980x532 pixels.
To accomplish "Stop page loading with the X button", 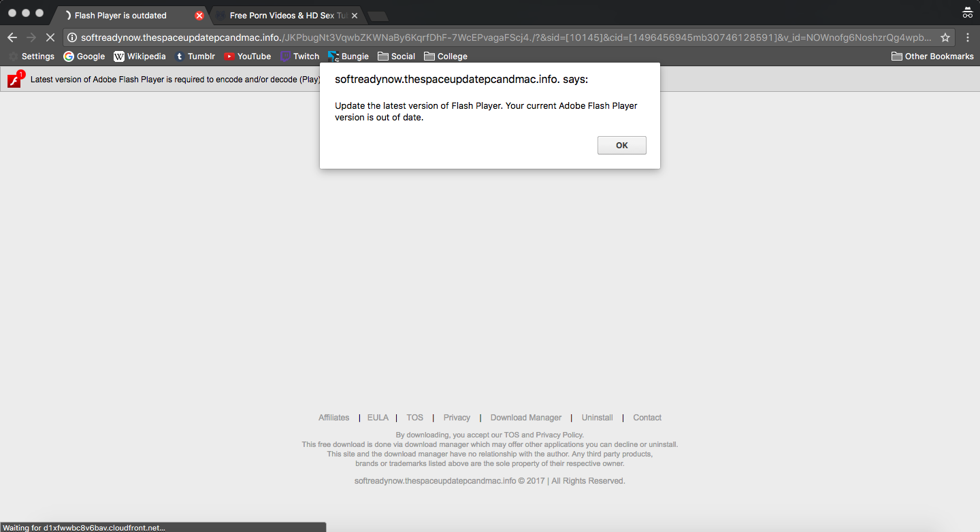I will (50, 38).
